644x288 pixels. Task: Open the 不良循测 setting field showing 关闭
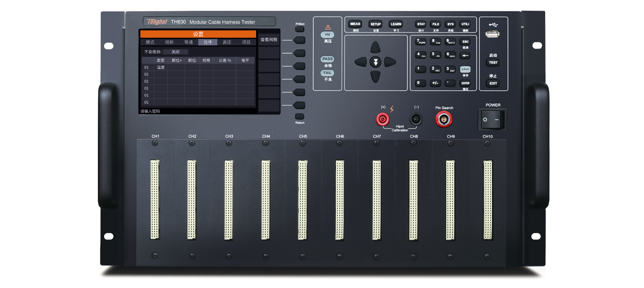(175, 52)
